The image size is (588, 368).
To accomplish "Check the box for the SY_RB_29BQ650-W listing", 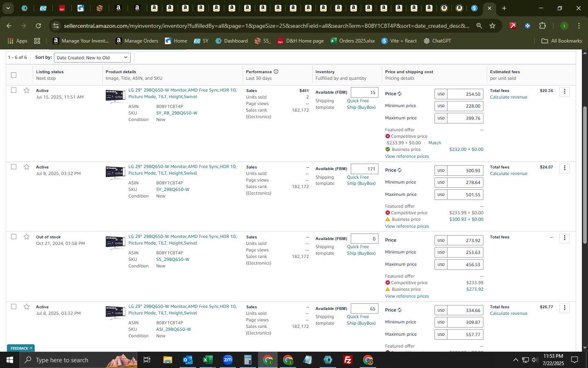I will [x=14, y=90].
